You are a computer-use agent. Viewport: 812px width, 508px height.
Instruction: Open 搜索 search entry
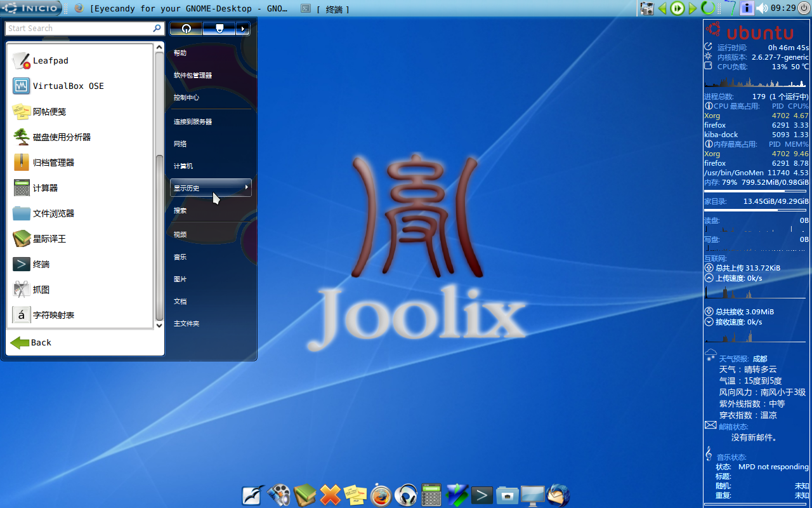(211, 210)
